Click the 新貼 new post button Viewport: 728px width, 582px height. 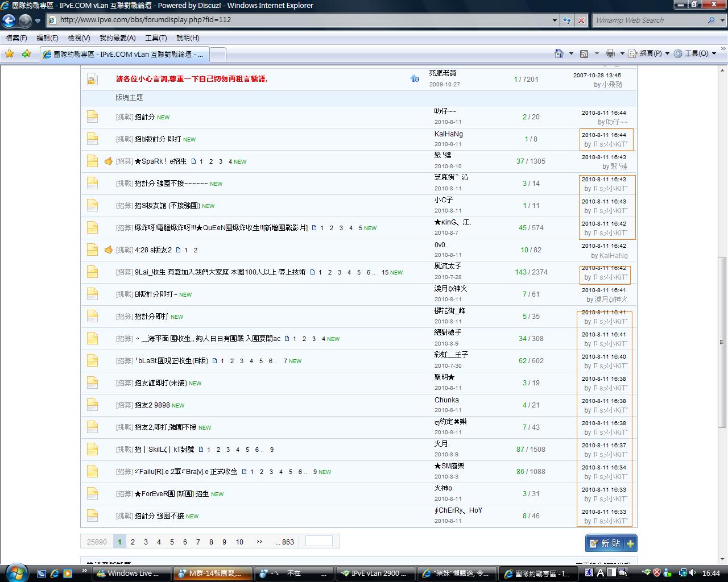click(x=610, y=543)
